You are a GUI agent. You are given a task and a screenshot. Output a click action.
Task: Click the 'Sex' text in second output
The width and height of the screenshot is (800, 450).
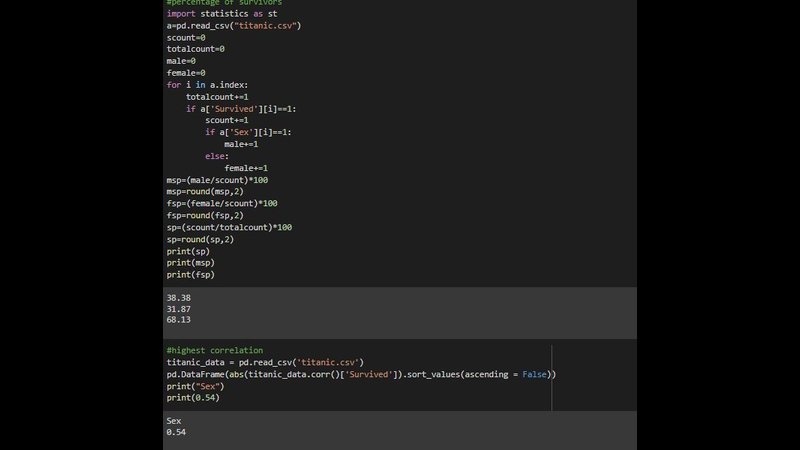coord(175,421)
